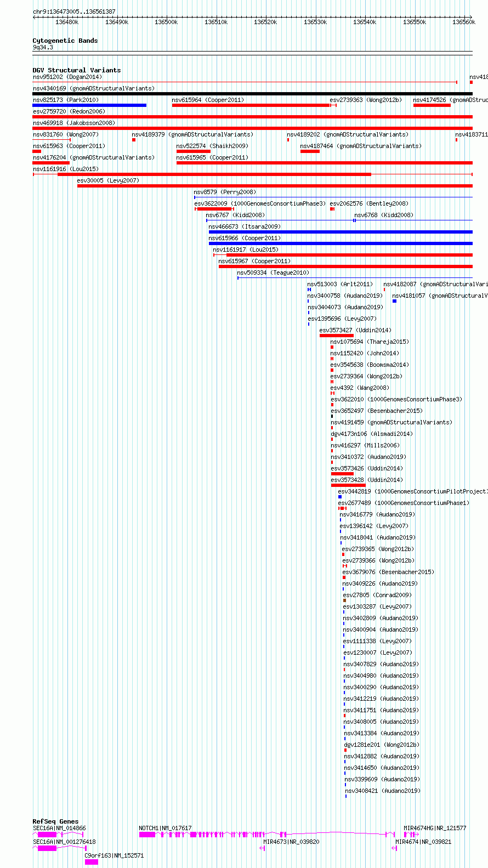Open nsv4187464 gnomAD variant

(x=310, y=151)
